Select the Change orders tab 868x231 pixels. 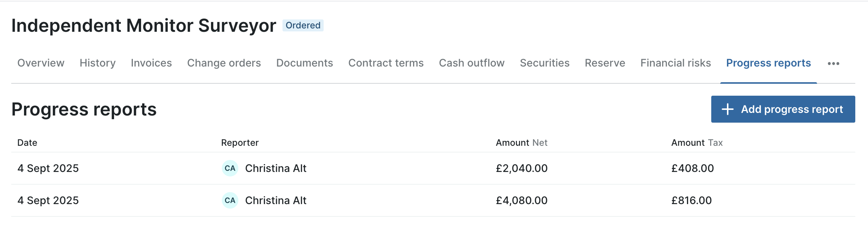pos(224,63)
